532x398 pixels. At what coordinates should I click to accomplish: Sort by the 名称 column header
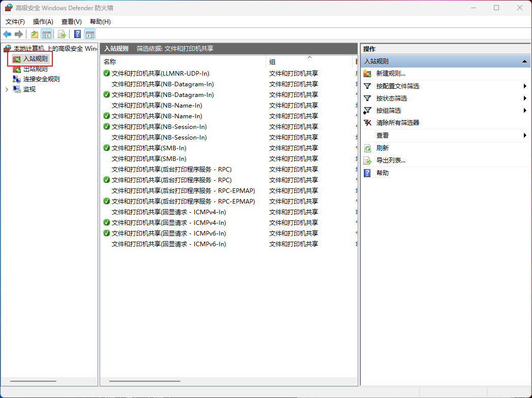(183, 62)
